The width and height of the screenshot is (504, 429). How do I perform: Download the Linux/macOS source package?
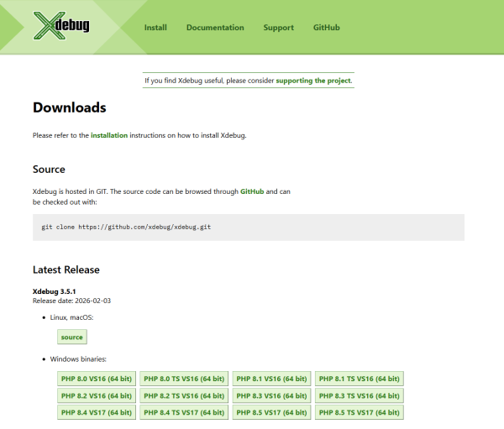click(72, 337)
